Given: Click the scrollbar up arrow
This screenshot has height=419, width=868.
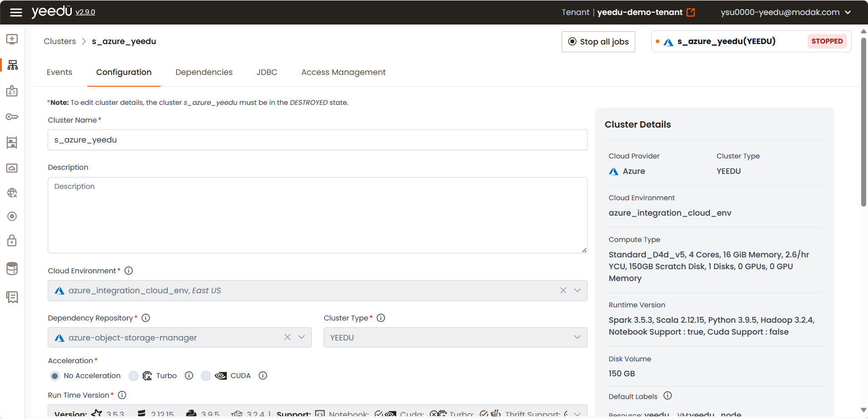Looking at the screenshot, I should (863, 31).
